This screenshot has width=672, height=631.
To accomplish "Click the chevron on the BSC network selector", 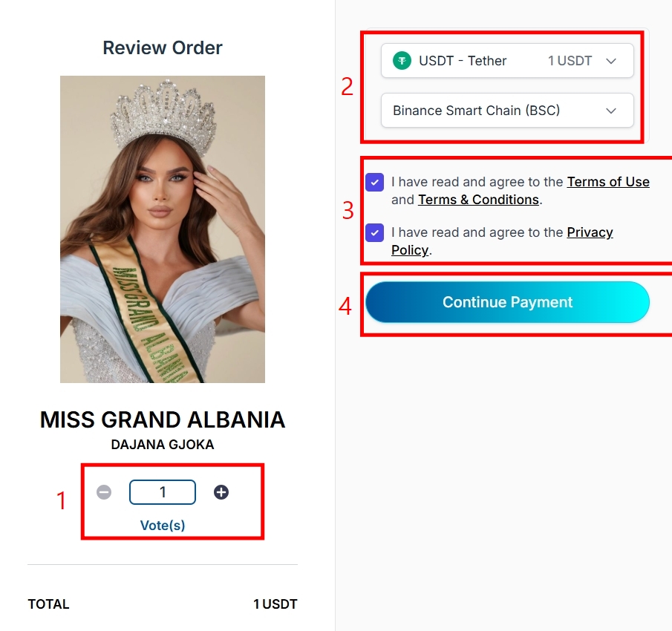I will click(x=611, y=111).
